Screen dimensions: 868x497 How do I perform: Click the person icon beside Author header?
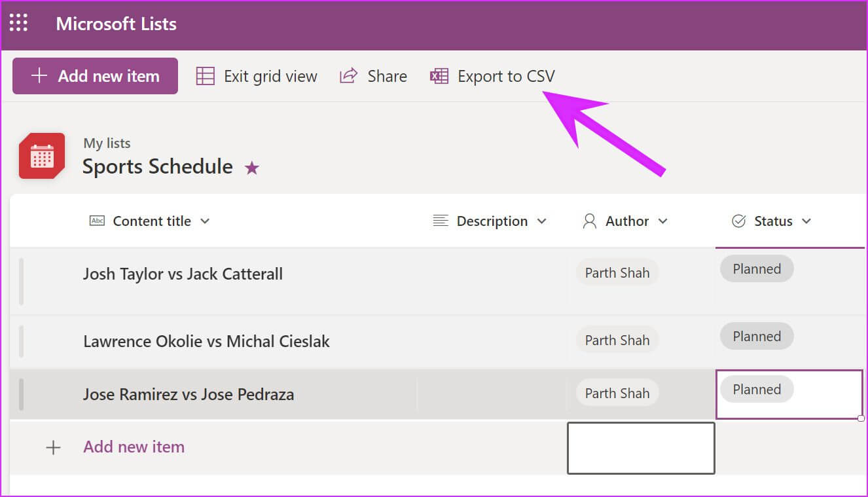pos(589,221)
